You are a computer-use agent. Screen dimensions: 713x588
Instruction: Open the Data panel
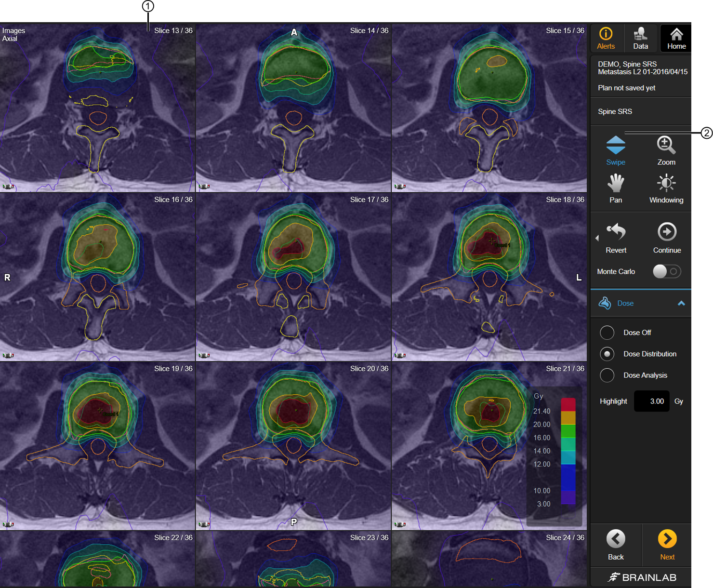[x=640, y=38]
